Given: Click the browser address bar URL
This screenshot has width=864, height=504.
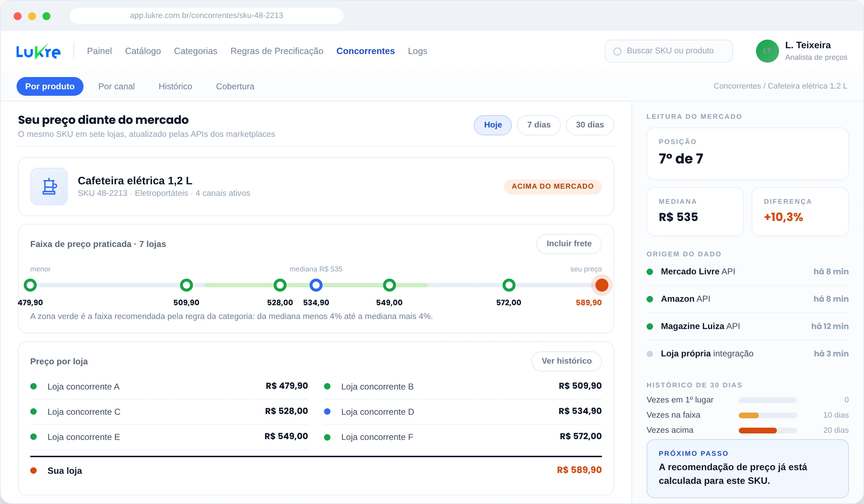Looking at the screenshot, I should pos(206,15).
